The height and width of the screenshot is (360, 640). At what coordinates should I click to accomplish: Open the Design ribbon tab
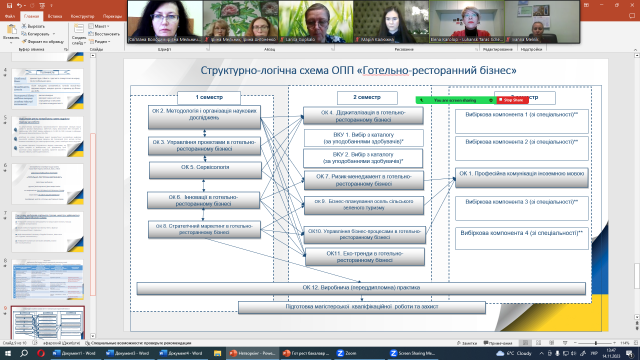[82, 16]
